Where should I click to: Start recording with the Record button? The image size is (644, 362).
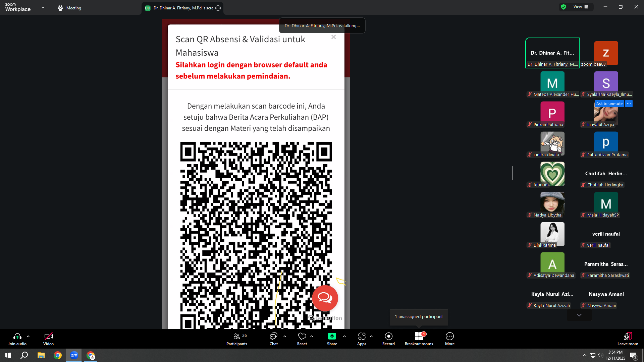coord(388,339)
